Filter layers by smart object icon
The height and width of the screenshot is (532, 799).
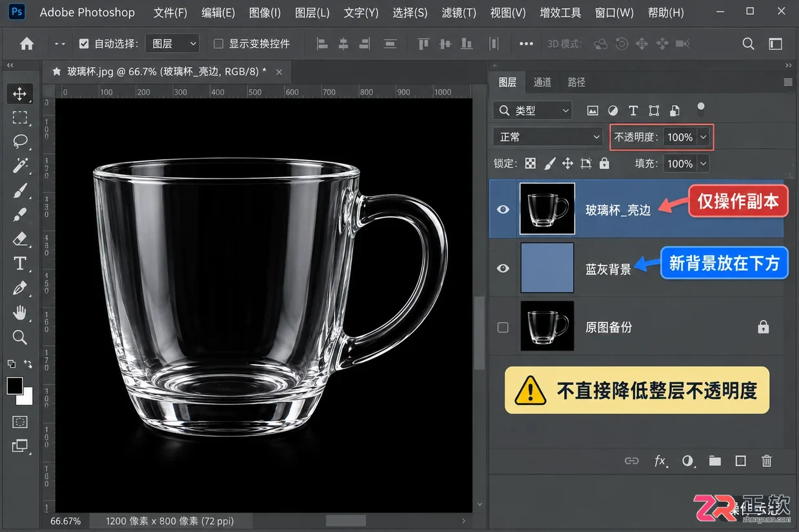(674, 111)
